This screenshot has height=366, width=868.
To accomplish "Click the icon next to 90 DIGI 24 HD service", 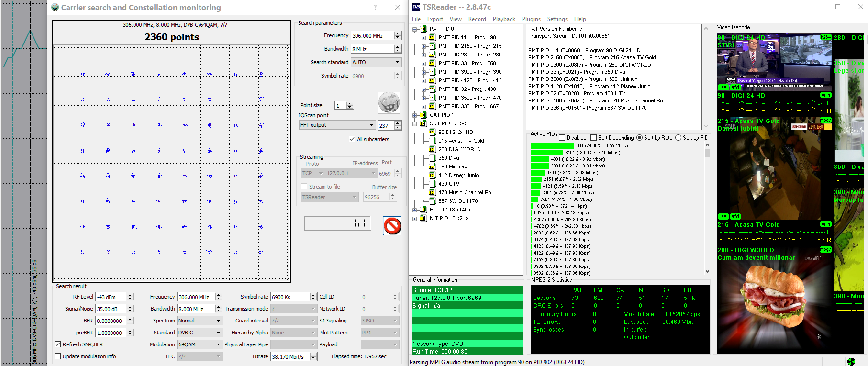I will click(433, 132).
